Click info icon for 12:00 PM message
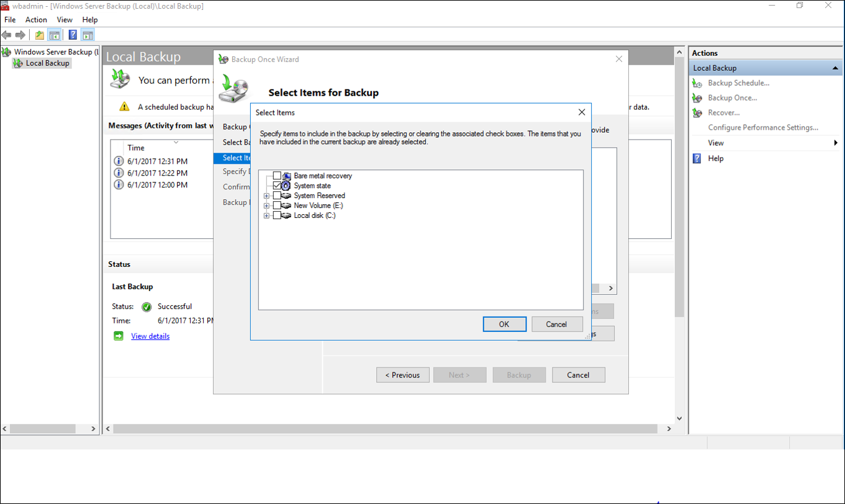The image size is (845, 504). click(x=119, y=185)
